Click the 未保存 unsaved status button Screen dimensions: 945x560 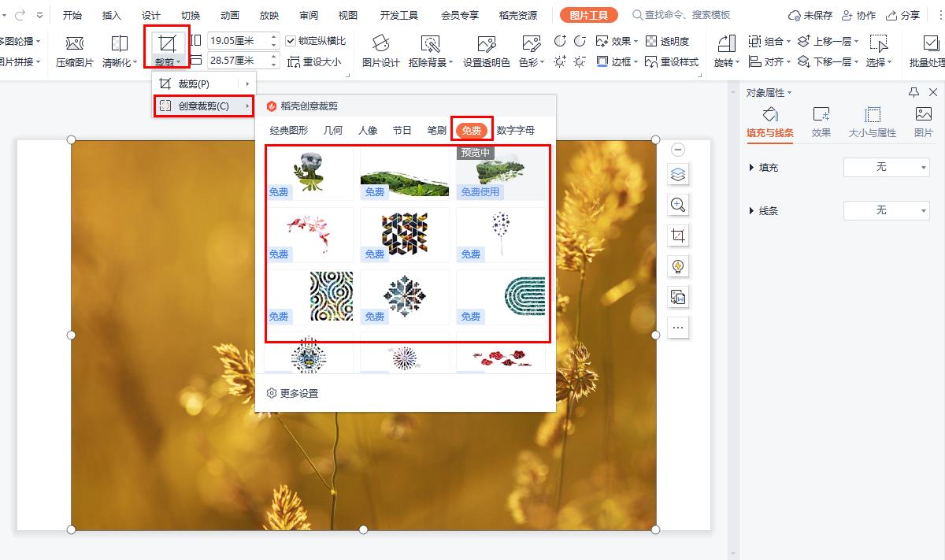pyautogui.click(x=810, y=15)
